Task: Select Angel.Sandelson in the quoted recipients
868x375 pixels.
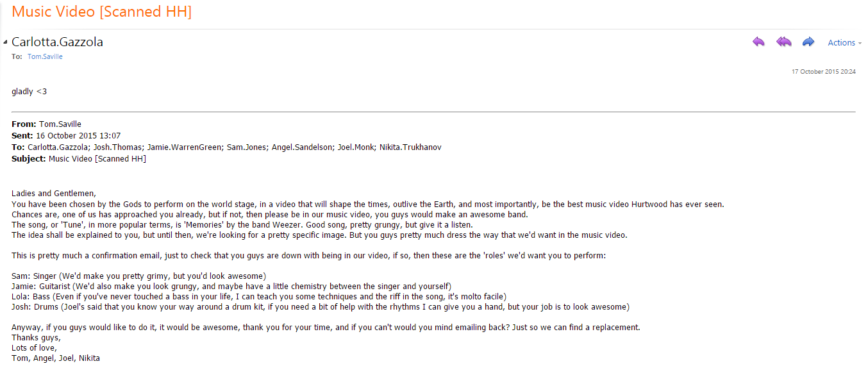Action: 301,147
